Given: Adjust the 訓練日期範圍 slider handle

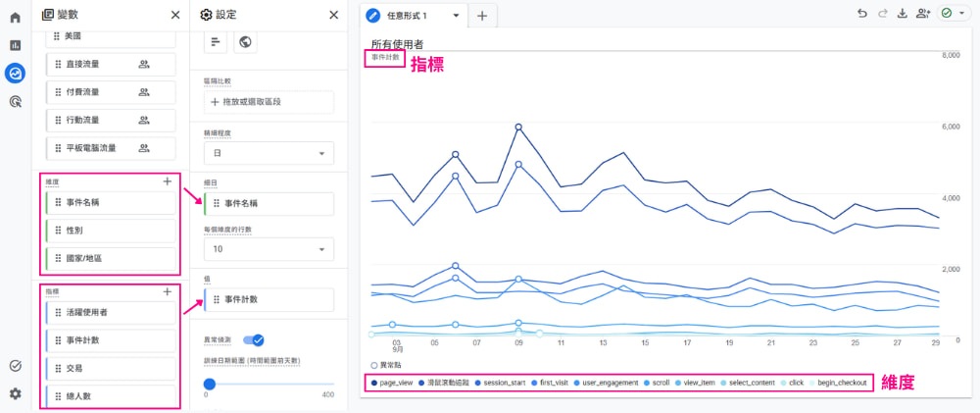Looking at the screenshot, I should (x=210, y=384).
